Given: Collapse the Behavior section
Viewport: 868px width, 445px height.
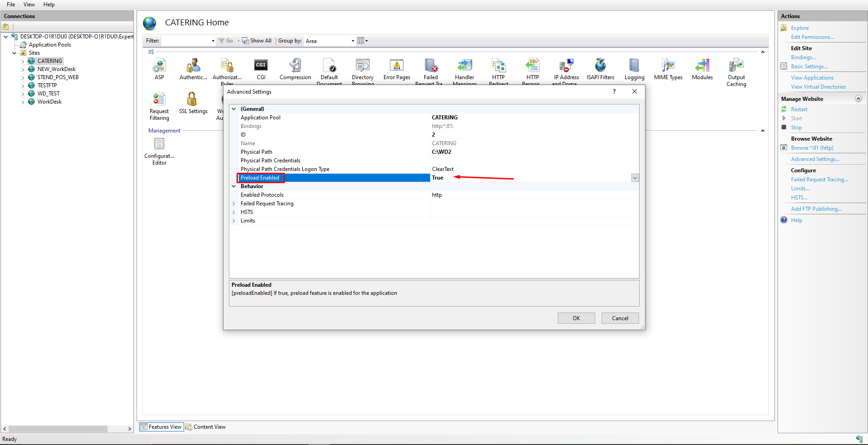Looking at the screenshot, I should 234,186.
